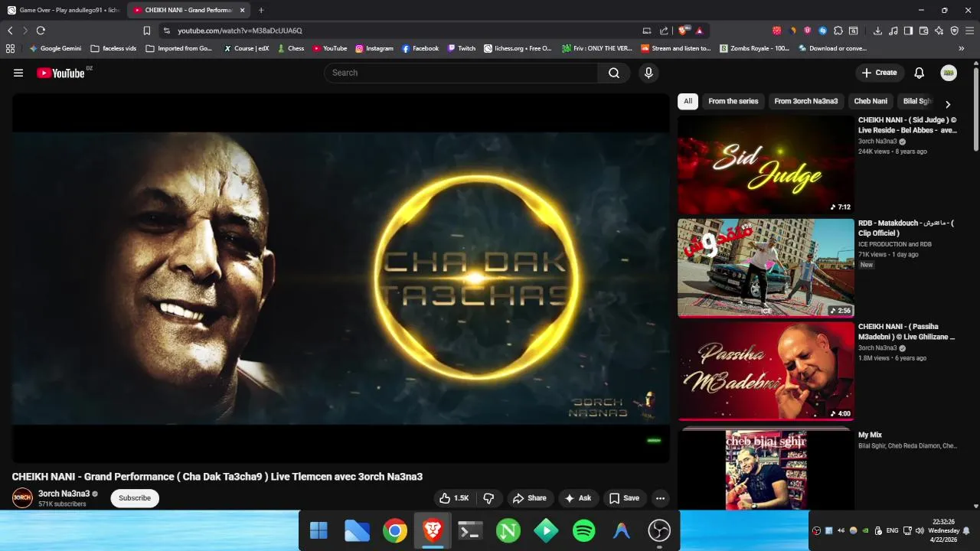Expand hidden bookmarks with double chevron

click(962, 48)
